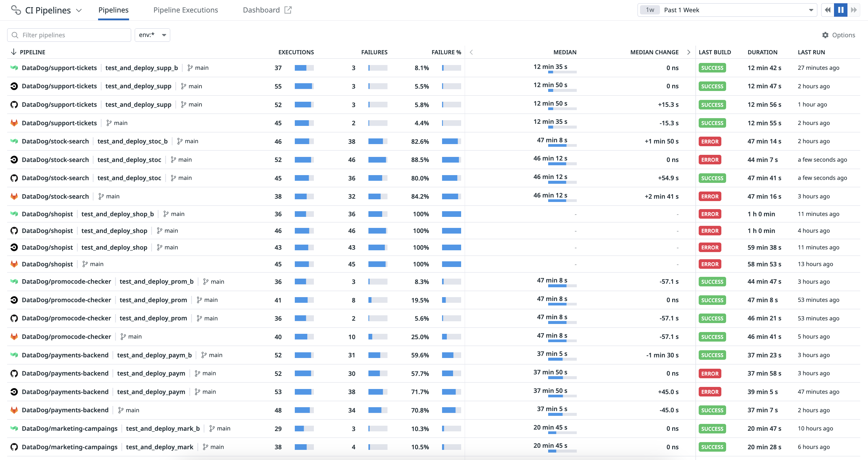Sort by MEDIAN CHANGE column header

click(x=654, y=52)
